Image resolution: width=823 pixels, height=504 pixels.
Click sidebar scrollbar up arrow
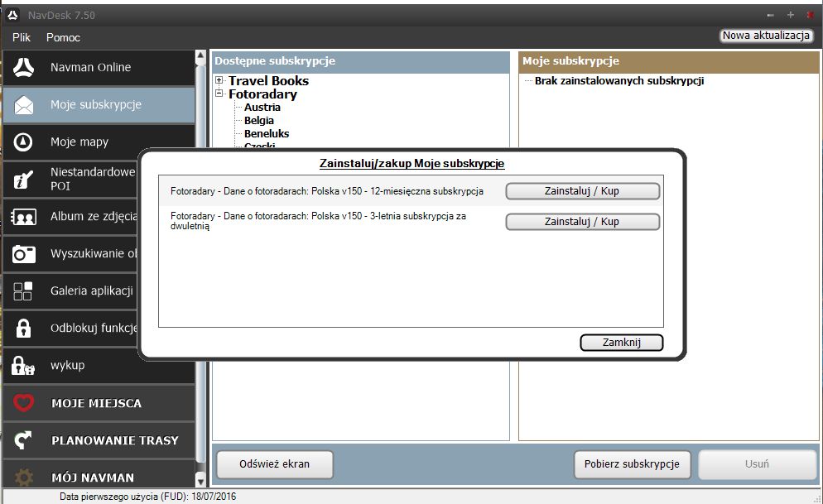point(200,55)
